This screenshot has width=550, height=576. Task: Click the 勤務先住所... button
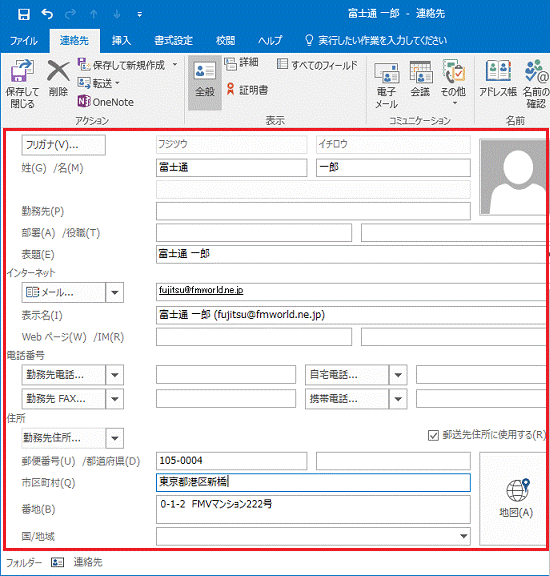pos(64,438)
